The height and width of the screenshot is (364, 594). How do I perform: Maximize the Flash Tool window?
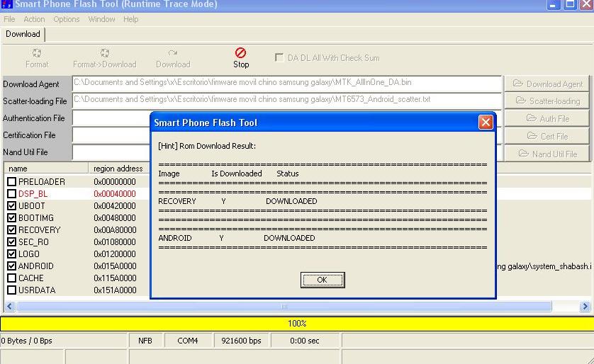pyautogui.click(x=570, y=5)
